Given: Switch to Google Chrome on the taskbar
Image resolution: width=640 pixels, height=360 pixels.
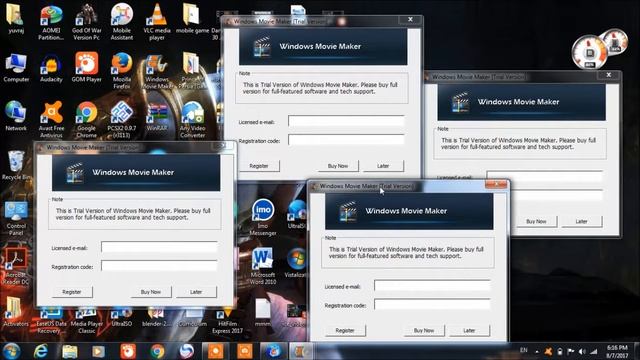Looking at the screenshot, I should click(157, 351).
